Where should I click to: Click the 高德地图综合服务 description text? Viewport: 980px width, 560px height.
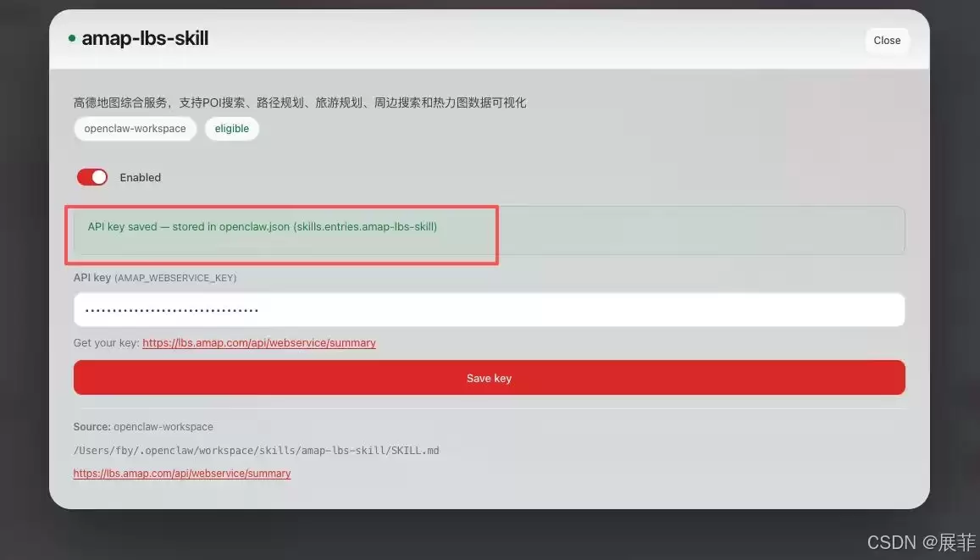pos(300,103)
